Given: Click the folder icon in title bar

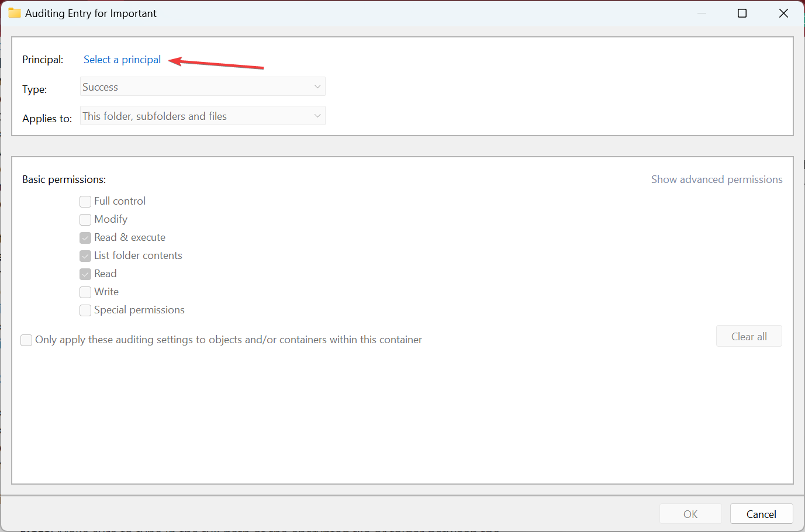Looking at the screenshot, I should click(x=15, y=13).
